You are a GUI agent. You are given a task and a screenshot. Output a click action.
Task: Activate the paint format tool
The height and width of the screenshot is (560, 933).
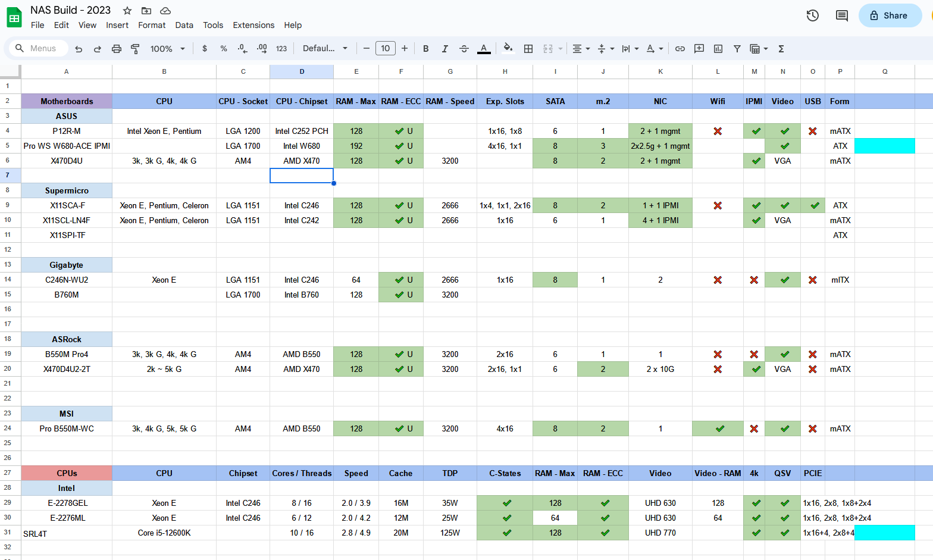click(135, 49)
